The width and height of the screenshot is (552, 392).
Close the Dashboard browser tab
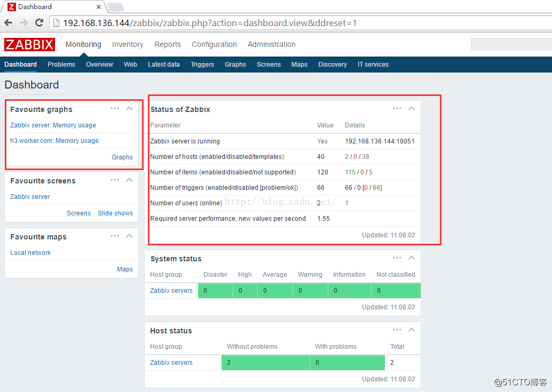click(x=99, y=7)
